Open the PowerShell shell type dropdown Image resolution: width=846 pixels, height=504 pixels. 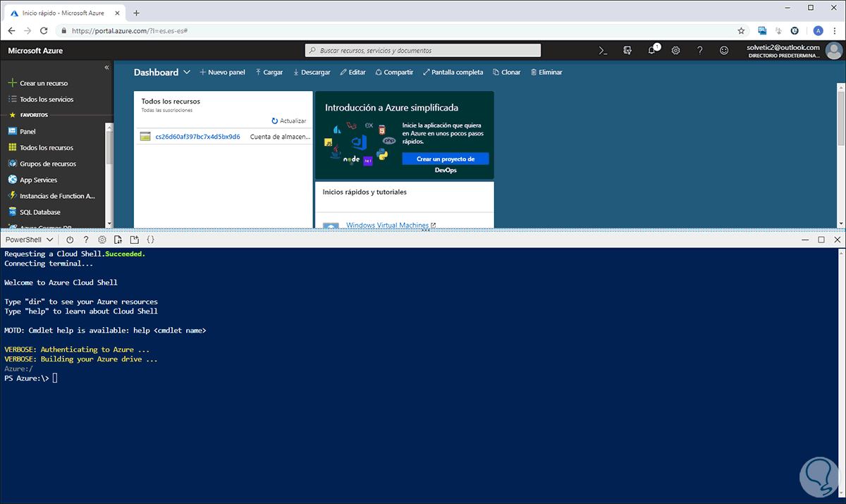(29, 240)
